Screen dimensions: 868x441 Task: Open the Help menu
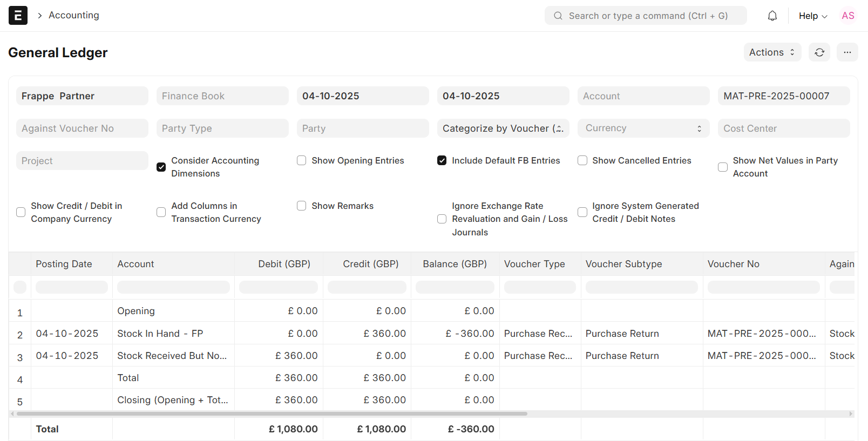click(812, 16)
